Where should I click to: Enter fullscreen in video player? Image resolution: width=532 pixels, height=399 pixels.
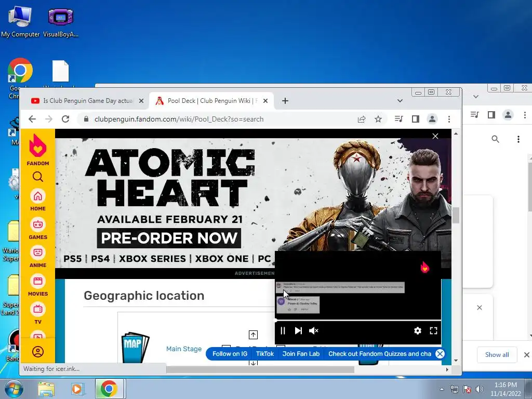click(433, 331)
